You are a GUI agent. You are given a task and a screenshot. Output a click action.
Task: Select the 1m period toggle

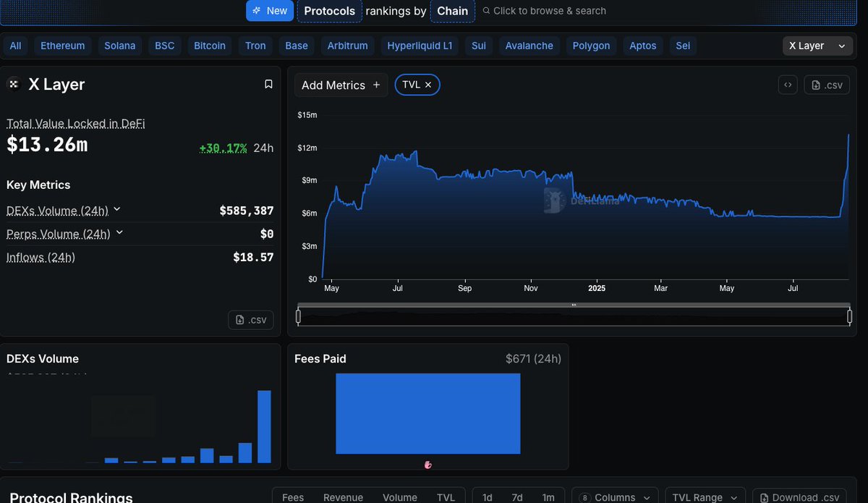pyautogui.click(x=548, y=497)
